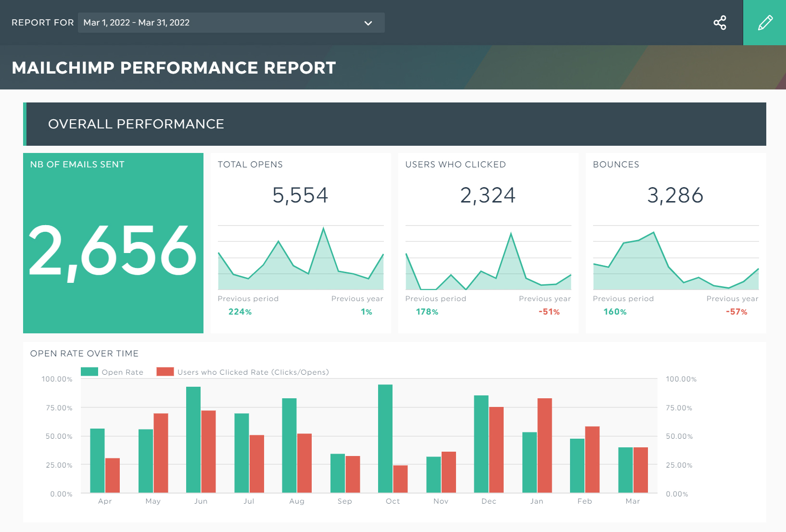
Task: Click the green Open Rate legend swatch
Action: (89, 371)
